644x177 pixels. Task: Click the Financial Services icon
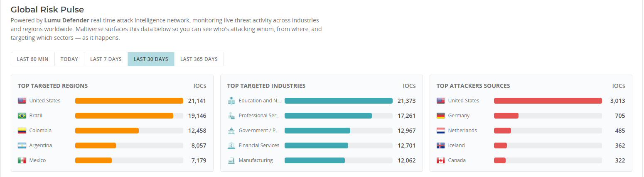(231, 145)
